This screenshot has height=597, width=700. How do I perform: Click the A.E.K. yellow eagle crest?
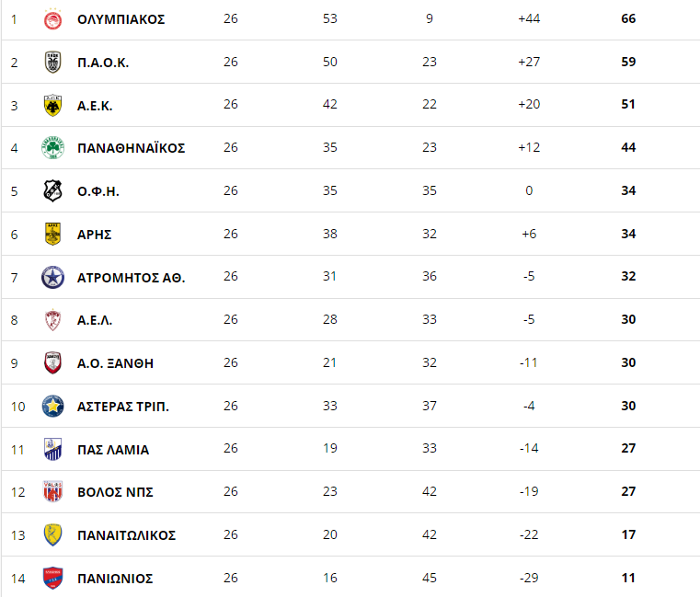[52, 106]
